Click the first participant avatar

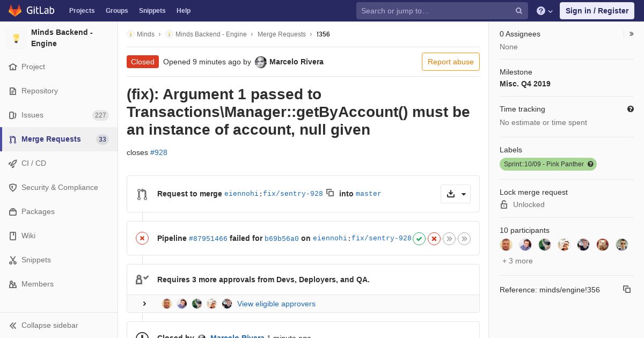[506, 245]
